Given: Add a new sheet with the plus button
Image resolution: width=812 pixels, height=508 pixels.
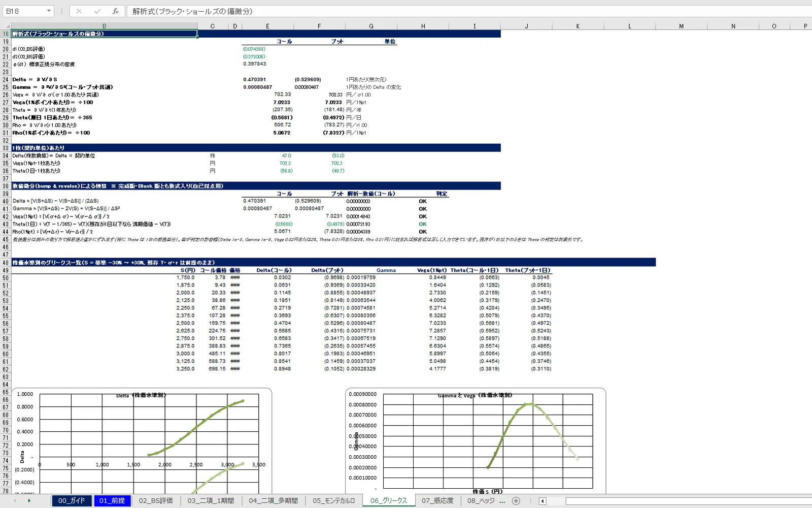Looking at the screenshot, I should 516,501.
